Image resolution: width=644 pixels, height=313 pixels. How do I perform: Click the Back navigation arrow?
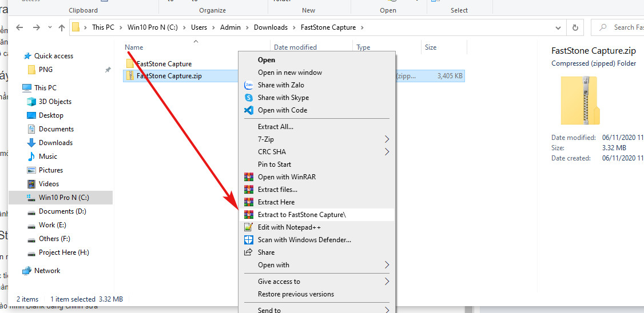19,27
